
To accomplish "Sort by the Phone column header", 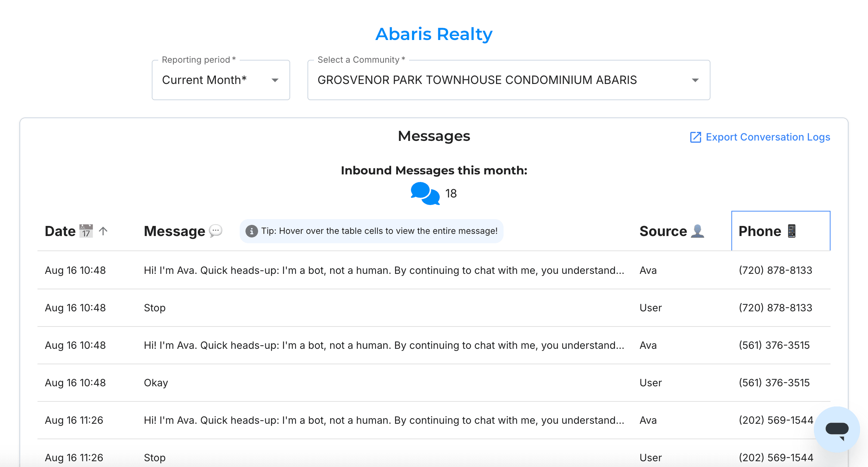I will pyautogui.click(x=760, y=231).
